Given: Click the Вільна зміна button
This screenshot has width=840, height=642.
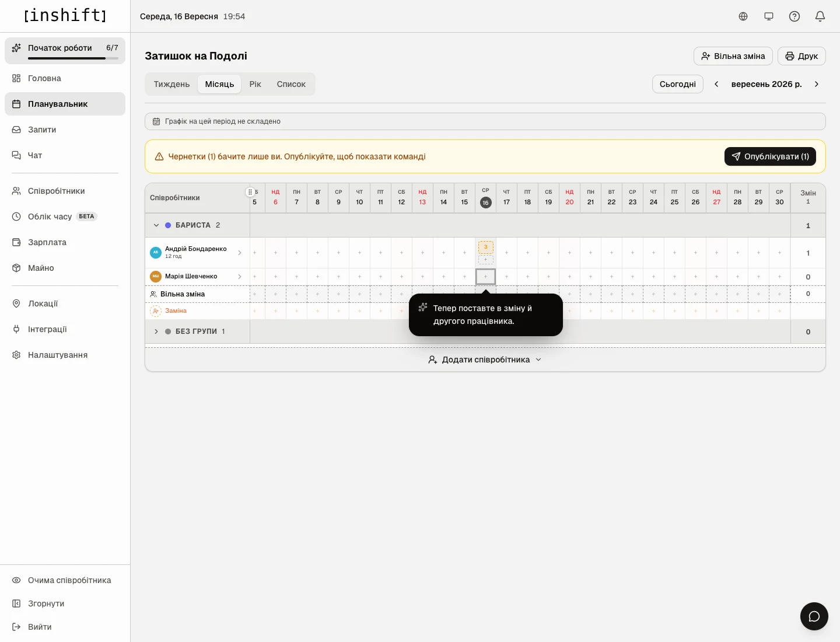Looking at the screenshot, I should click(x=733, y=56).
